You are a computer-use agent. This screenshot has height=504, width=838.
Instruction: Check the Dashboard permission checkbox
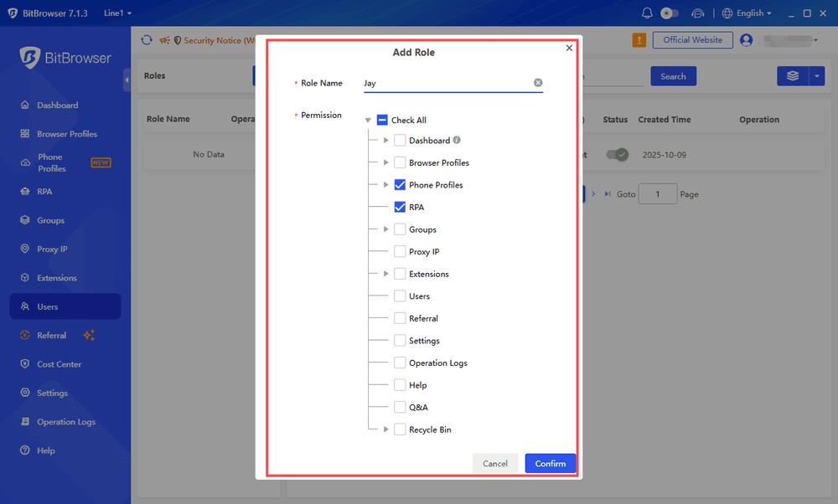click(400, 141)
